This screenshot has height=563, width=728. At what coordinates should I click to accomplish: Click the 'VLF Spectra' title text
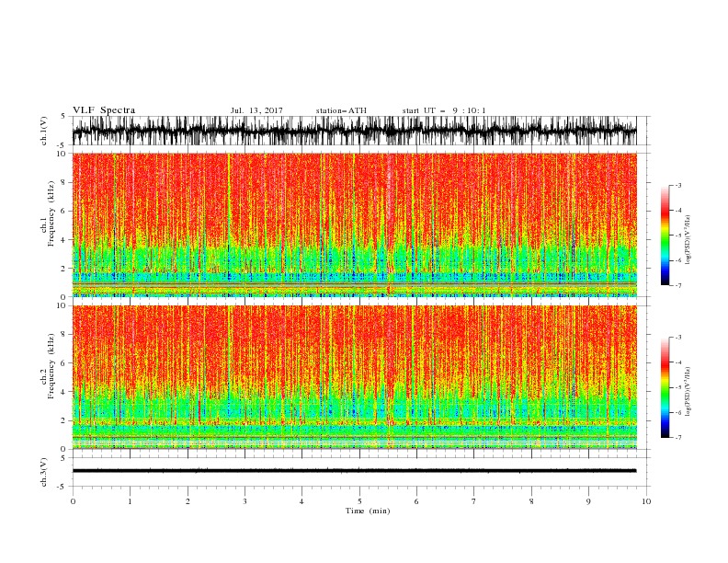104,110
